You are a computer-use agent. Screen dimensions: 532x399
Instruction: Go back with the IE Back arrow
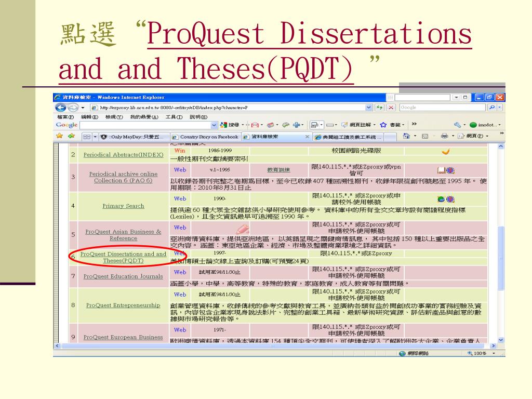tap(61, 108)
